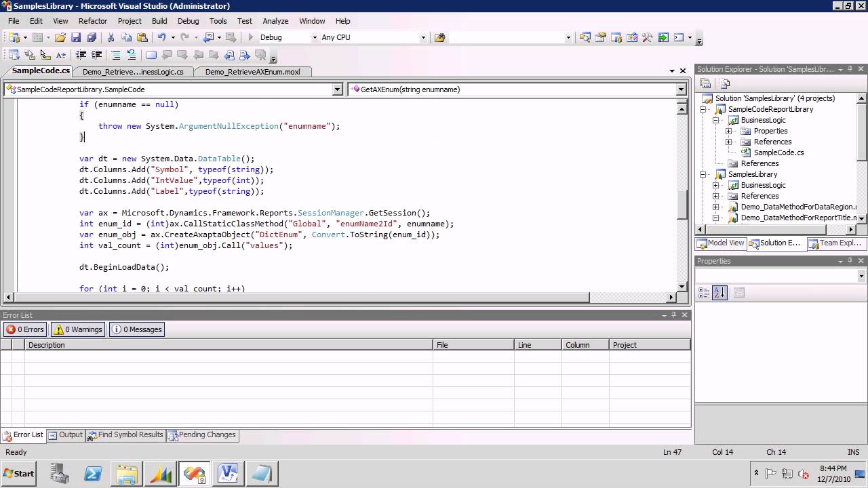Toggle auto-hide pin on Solution Explorer
Screen dimensions: 868x488
pos(850,69)
